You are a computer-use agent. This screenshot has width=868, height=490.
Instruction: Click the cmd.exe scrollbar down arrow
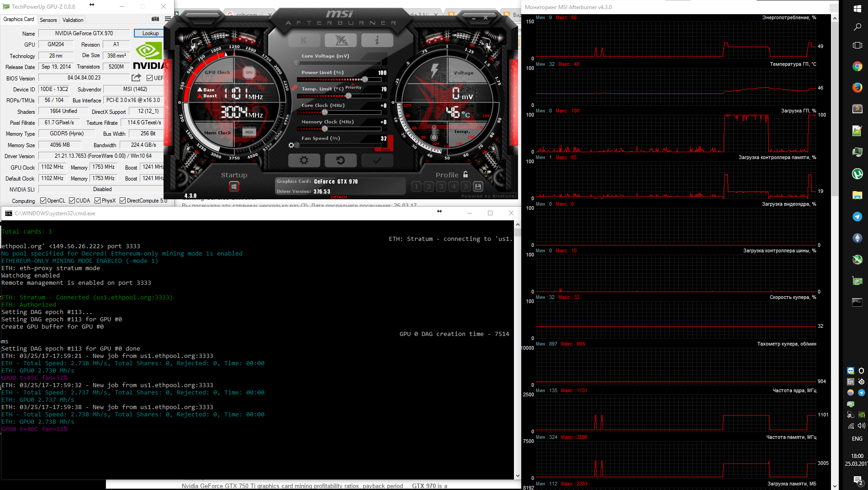(518, 475)
